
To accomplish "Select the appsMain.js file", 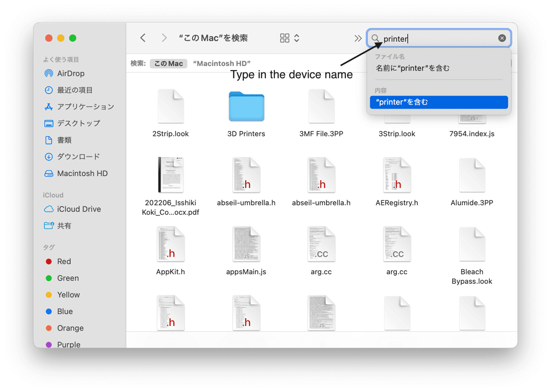I will click(246, 251).
